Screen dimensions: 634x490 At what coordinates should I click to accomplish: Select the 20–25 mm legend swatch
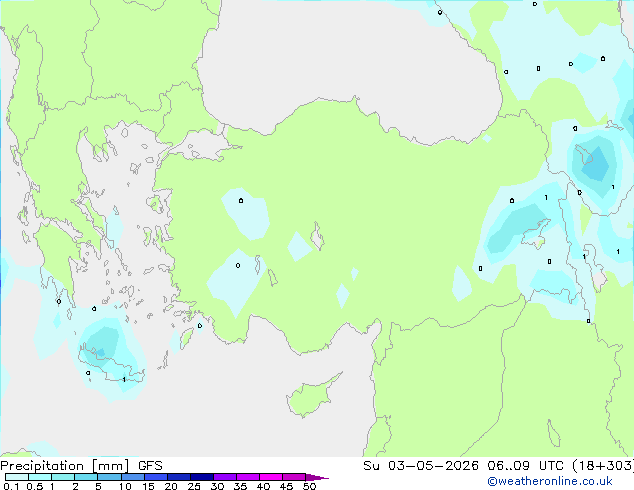(x=179, y=477)
